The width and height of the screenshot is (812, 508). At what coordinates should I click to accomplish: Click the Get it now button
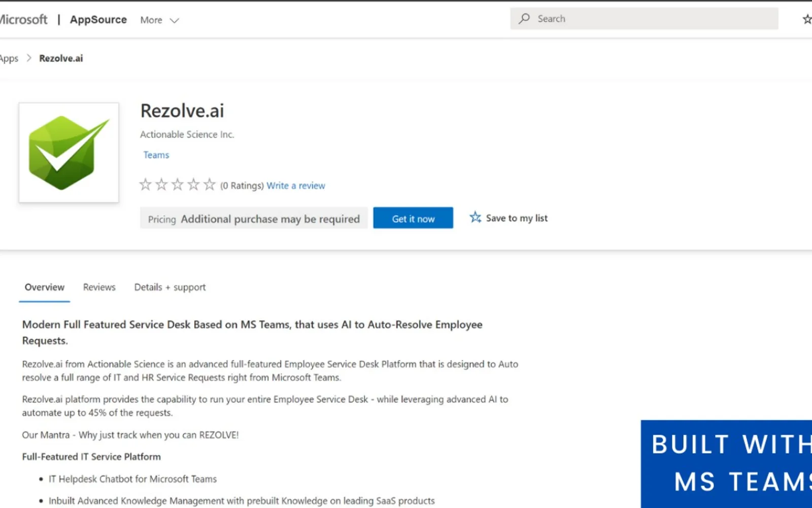tap(413, 218)
